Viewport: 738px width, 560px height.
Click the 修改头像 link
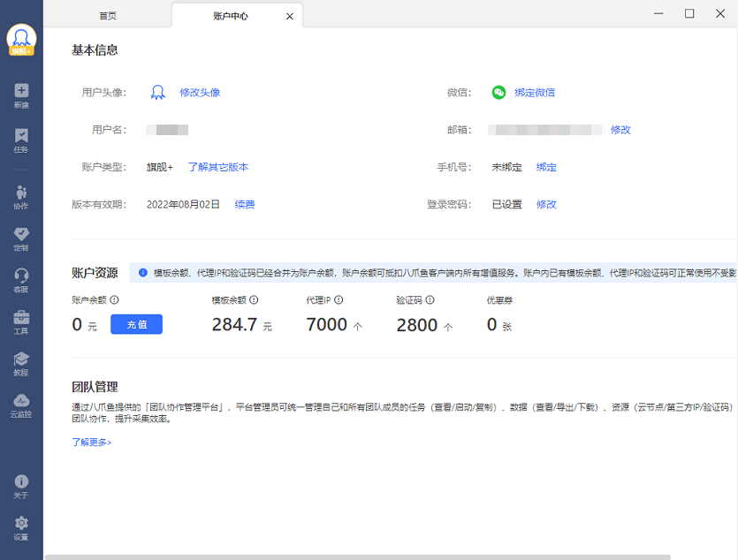point(200,93)
